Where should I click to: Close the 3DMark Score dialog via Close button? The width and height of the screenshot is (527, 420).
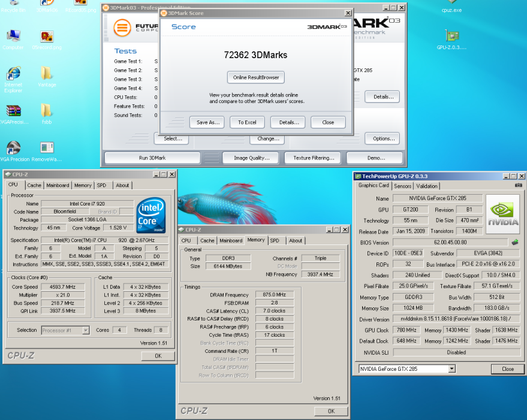click(328, 122)
